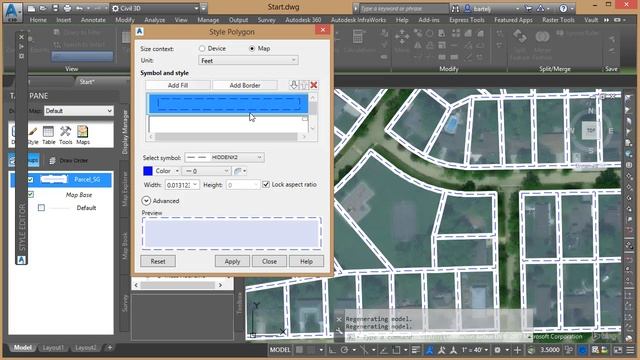
Task: Select the Device size context radio button
Action: 202,48
